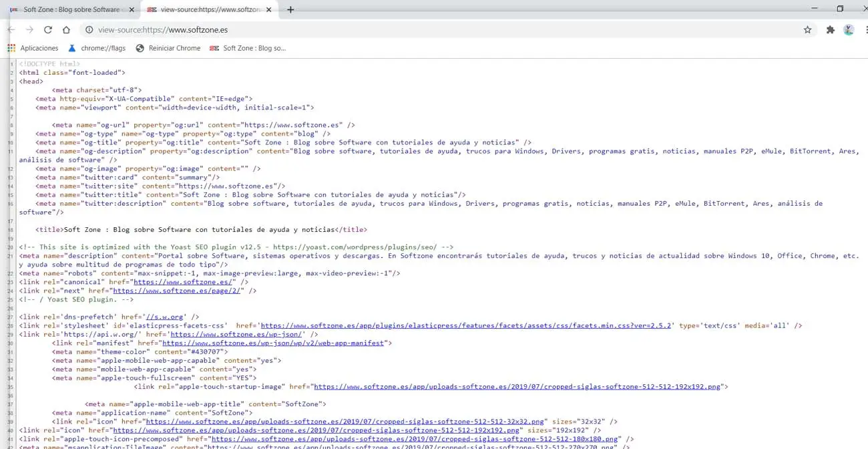Click the og-type content="blog" line
868x449 pixels.
click(183, 134)
